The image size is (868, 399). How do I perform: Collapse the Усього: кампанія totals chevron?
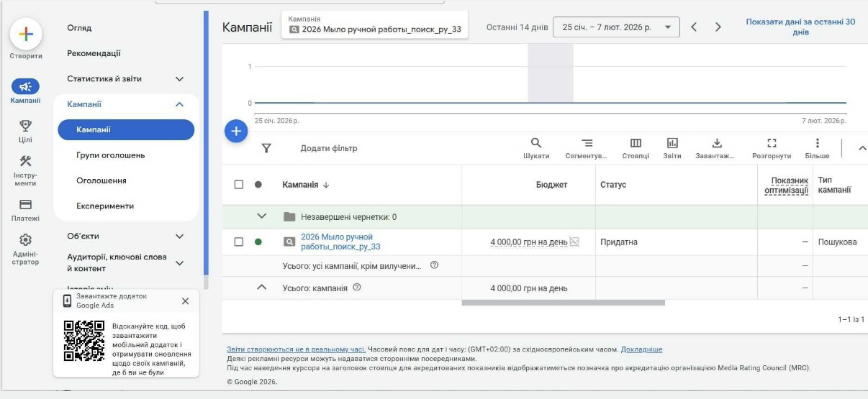click(x=262, y=288)
